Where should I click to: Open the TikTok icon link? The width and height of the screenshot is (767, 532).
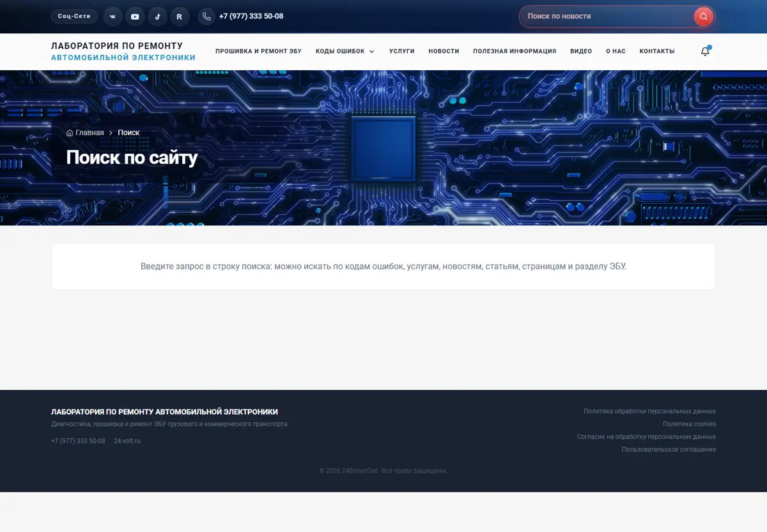point(157,17)
